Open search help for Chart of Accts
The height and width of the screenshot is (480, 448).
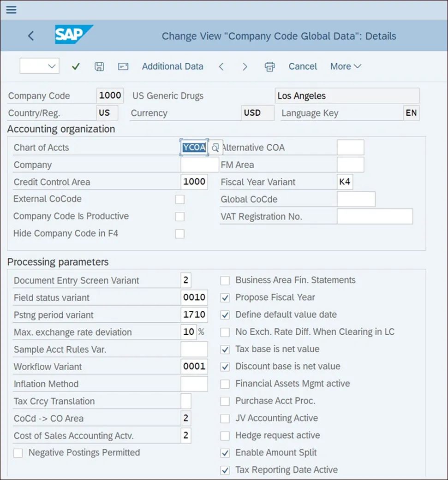(x=215, y=148)
